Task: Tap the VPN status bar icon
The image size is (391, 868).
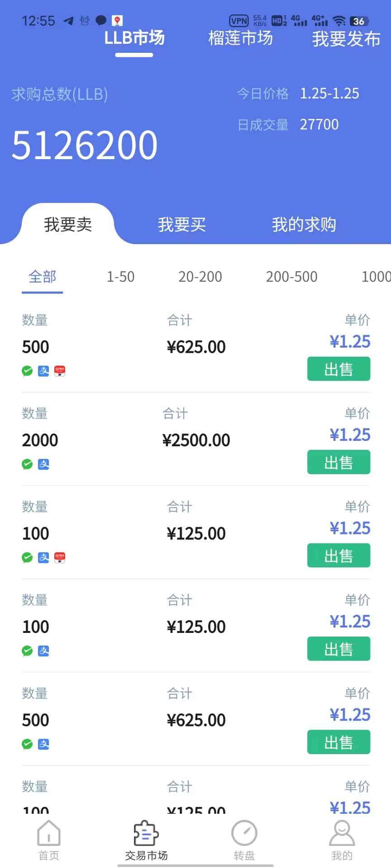Action: [239, 21]
